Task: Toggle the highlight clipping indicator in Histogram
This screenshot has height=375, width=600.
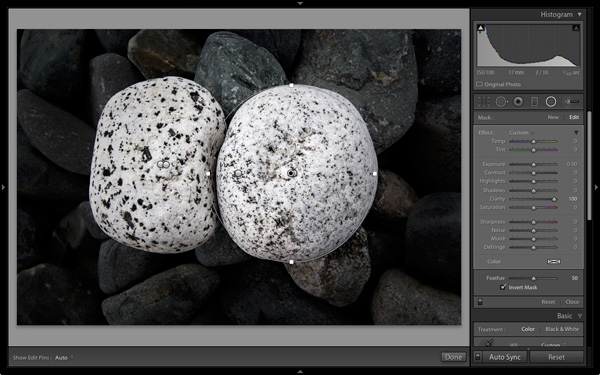Action: 576,28
